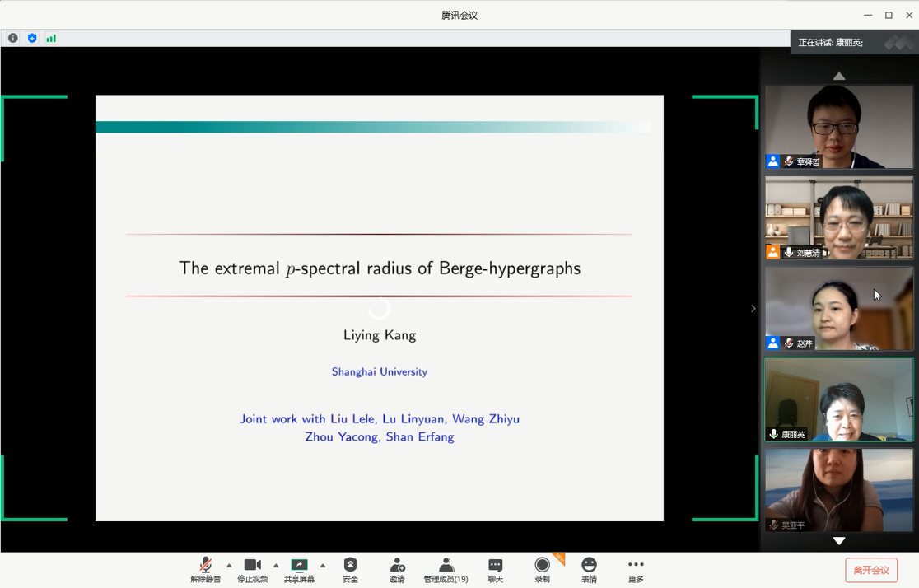Image resolution: width=919 pixels, height=588 pixels.
Task: Check network signal strength icon
Action: [x=51, y=38]
